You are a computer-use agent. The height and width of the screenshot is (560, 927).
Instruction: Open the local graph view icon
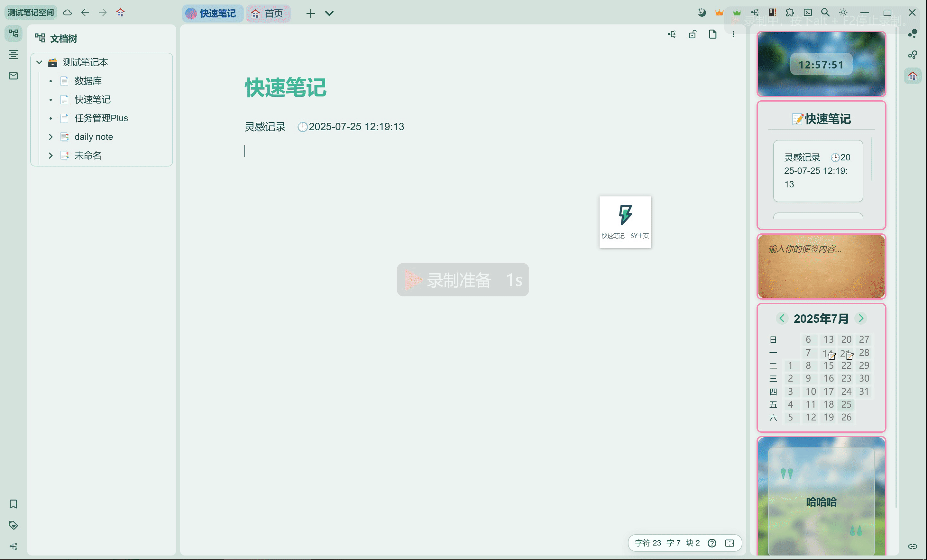(x=912, y=55)
